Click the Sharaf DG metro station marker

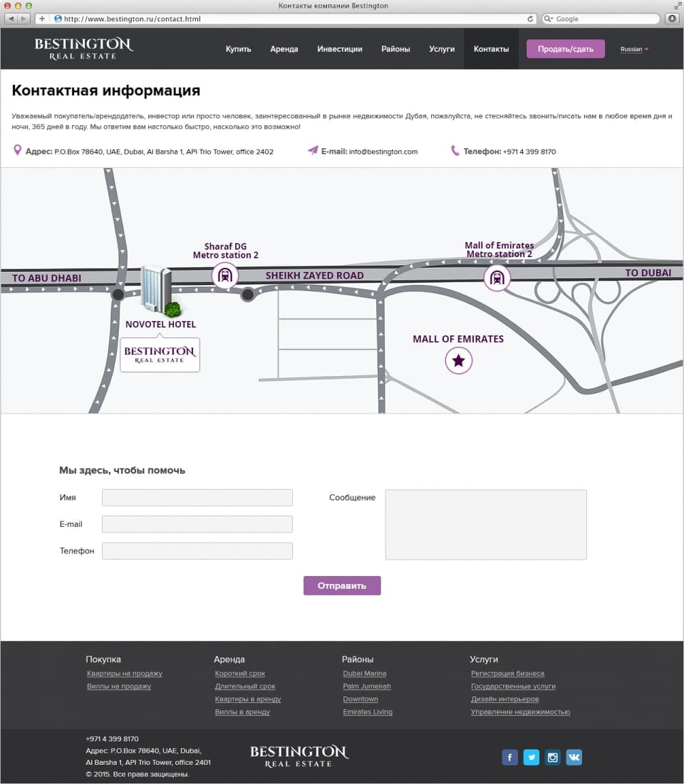click(224, 276)
